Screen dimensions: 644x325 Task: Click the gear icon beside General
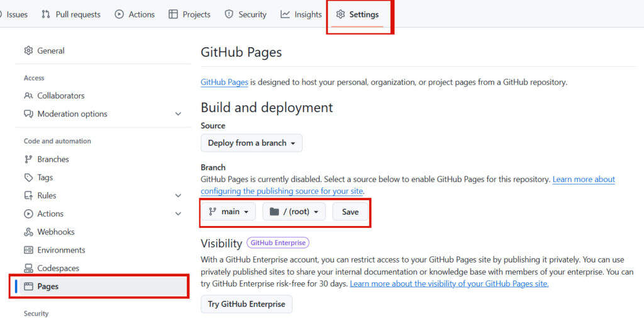(x=28, y=51)
